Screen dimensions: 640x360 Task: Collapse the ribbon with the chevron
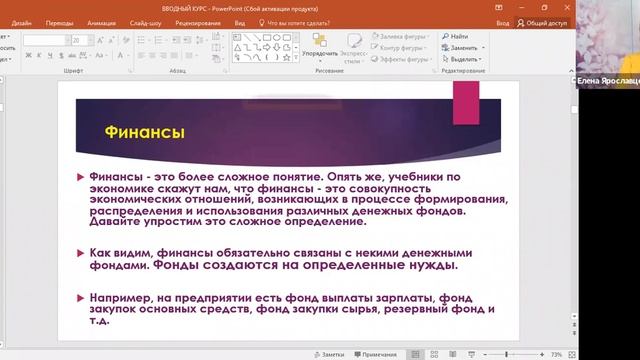571,71
